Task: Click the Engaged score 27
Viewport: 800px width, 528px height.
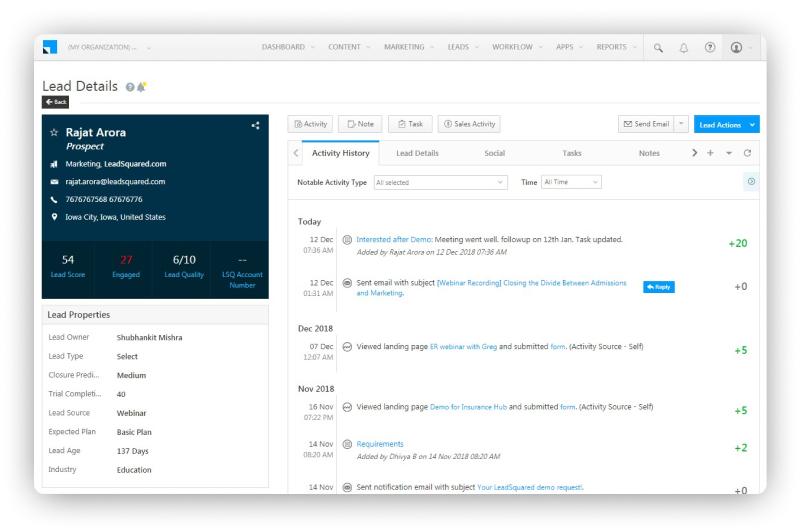Action: pos(126,260)
